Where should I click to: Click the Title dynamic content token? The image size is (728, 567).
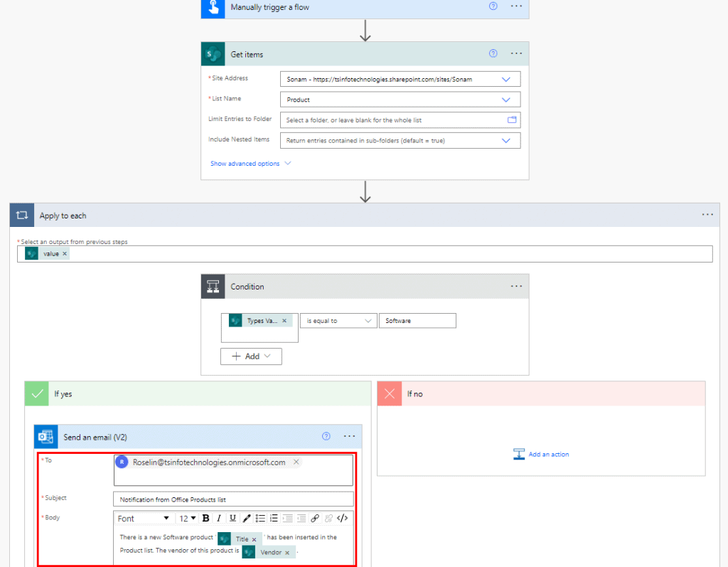(240, 539)
